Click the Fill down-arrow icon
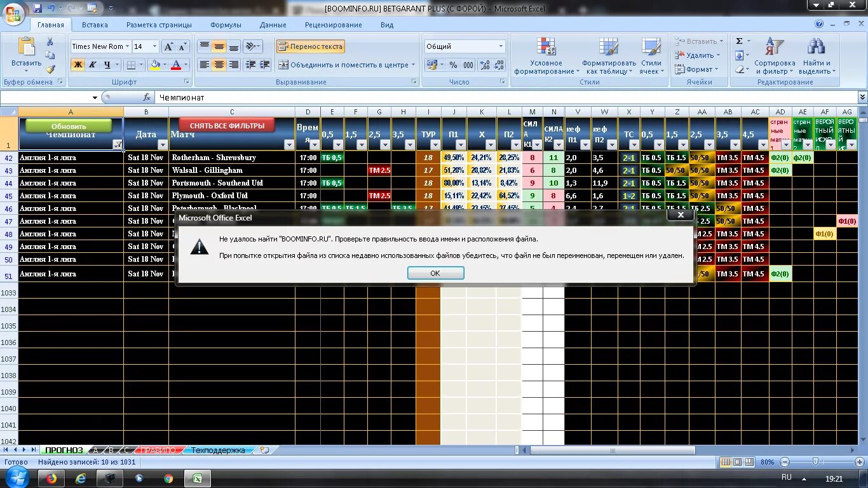 pos(739,55)
